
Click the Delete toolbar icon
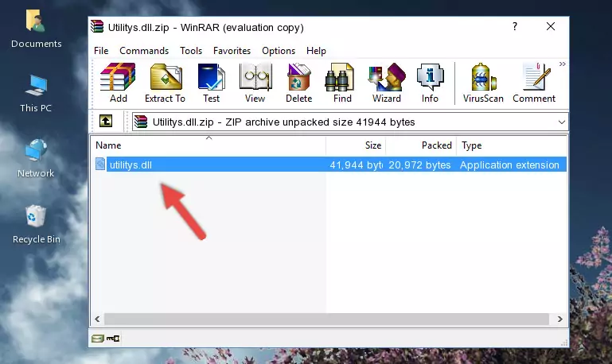(x=298, y=83)
